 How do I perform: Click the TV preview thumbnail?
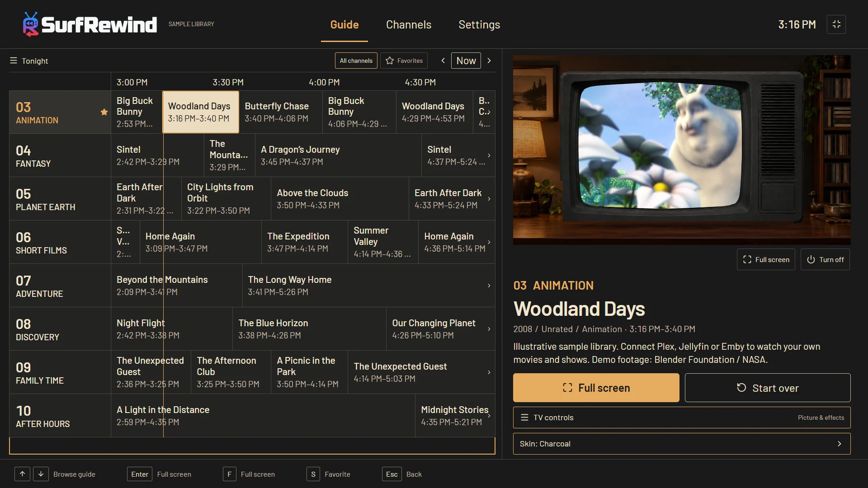tap(682, 150)
